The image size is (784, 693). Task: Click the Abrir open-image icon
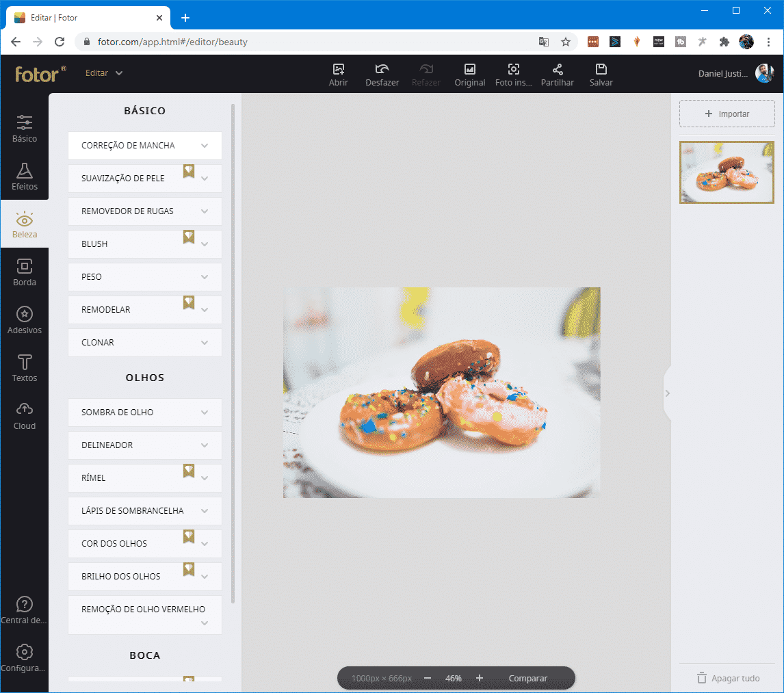pos(338,70)
